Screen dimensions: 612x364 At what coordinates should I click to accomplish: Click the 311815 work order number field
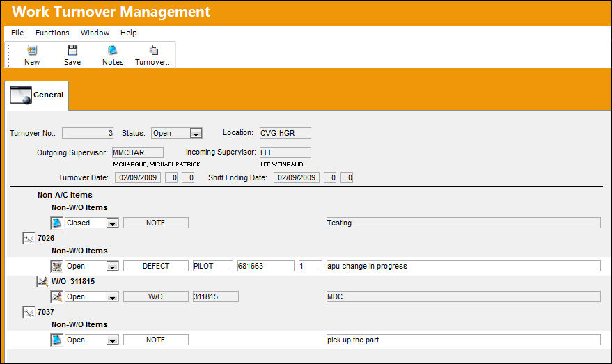(215, 297)
